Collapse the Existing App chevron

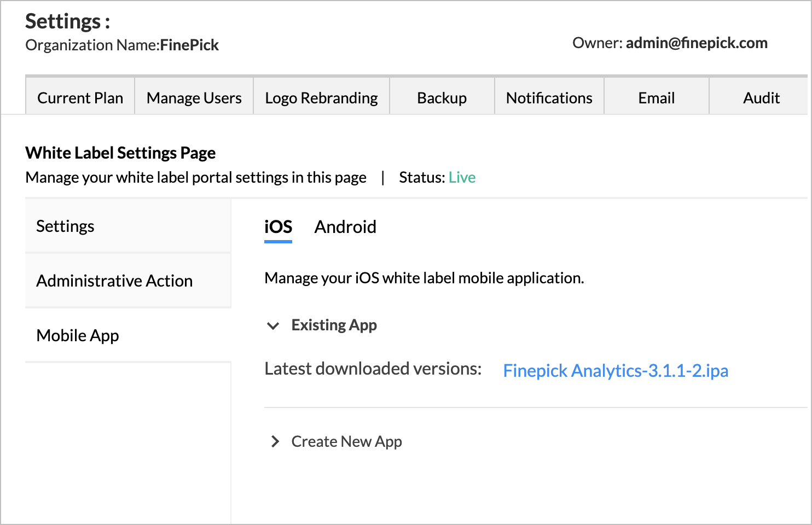pyautogui.click(x=272, y=326)
